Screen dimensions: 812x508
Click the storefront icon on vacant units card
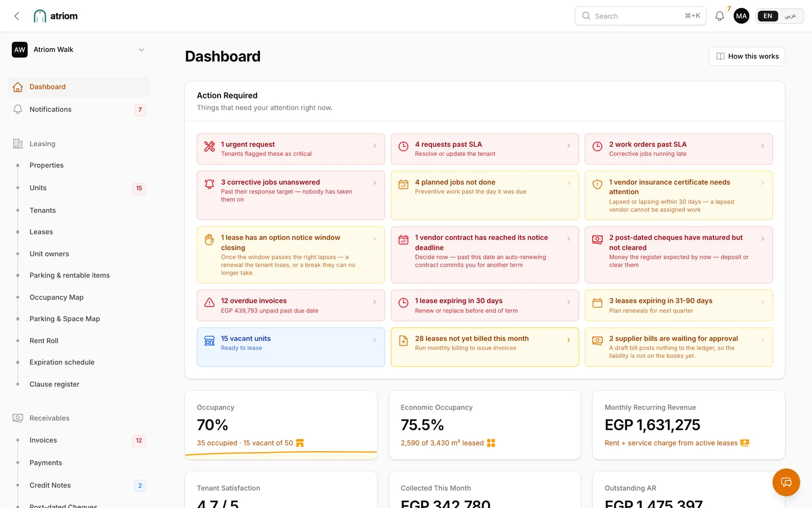click(209, 340)
